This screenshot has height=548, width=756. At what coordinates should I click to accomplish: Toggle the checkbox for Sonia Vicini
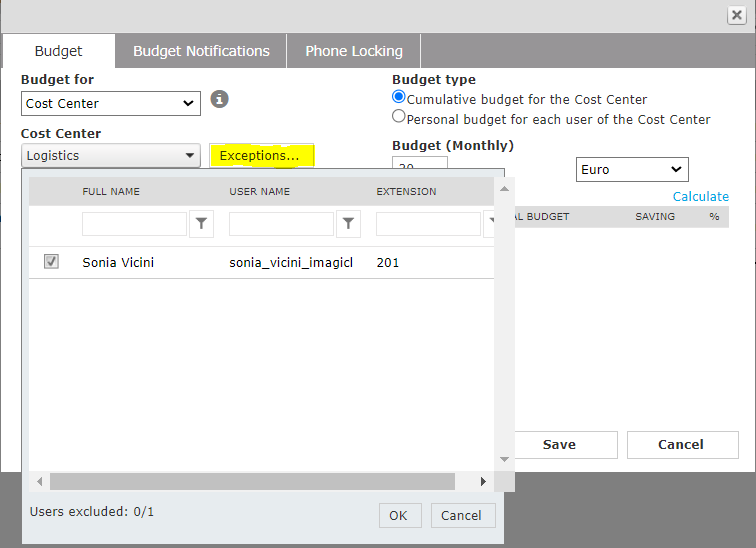pyautogui.click(x=51, y=262)
